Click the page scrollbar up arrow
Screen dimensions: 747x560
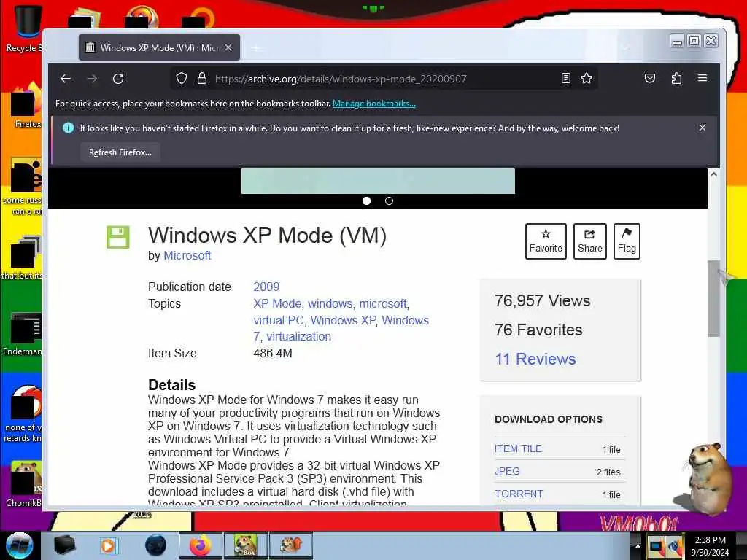coord(713,174)
